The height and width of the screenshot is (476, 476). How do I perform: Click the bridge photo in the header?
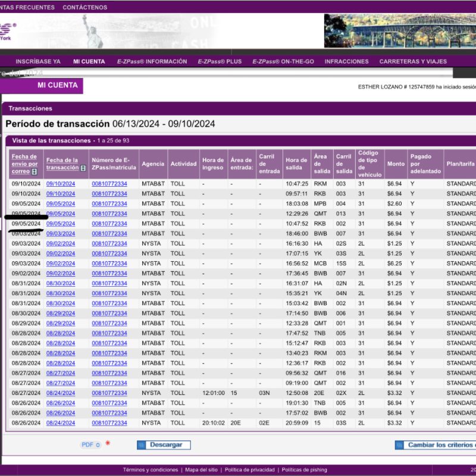click(400, 31)
